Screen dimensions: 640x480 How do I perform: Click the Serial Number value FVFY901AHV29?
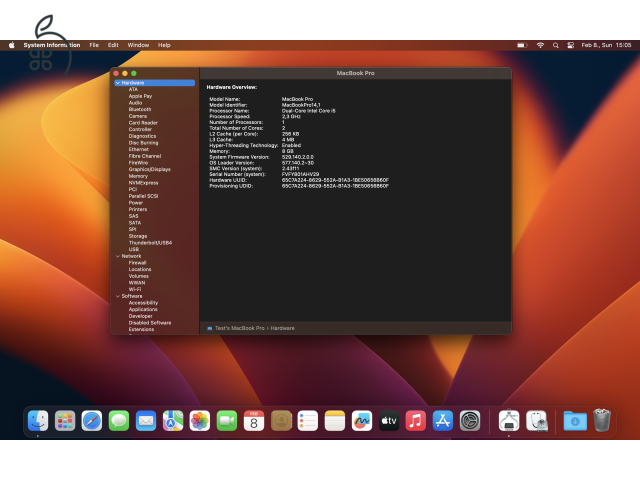[x=300, y=174]
